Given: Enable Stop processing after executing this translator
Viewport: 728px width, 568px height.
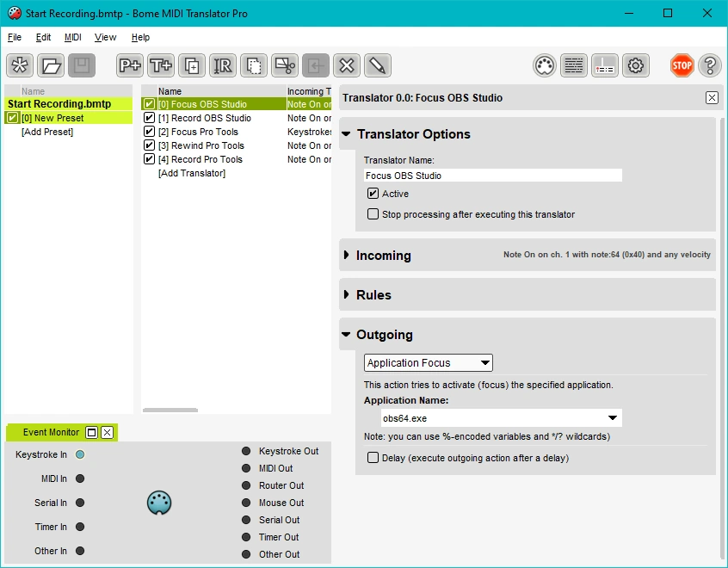Looking at the screenshot, I should 373,214.
